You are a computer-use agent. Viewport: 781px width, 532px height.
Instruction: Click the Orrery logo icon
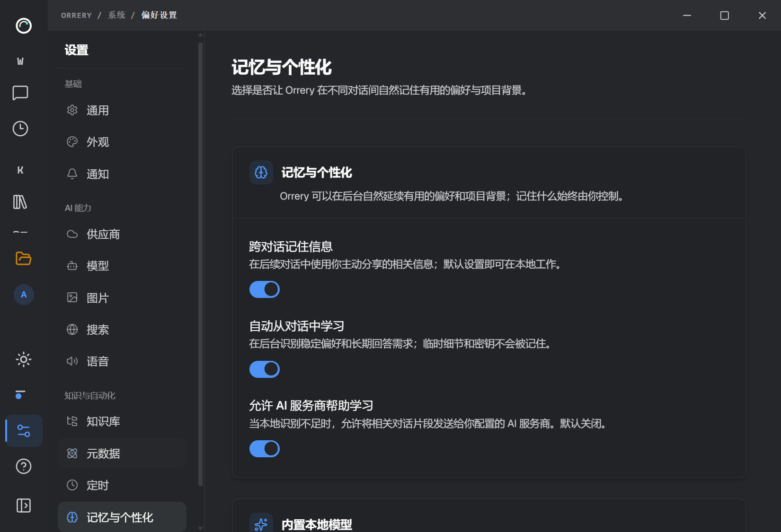point(24,26)
